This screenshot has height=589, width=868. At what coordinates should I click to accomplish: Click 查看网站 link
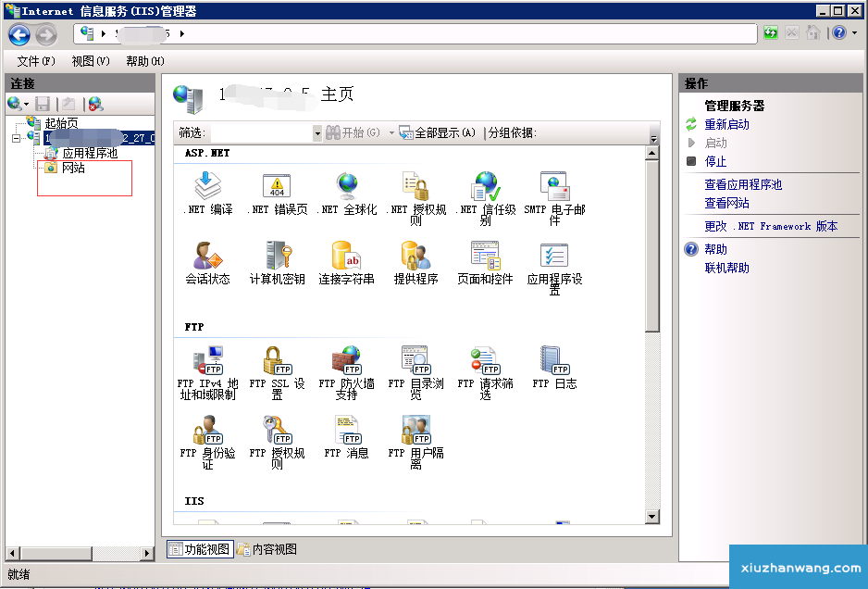[x=726, y=203]
